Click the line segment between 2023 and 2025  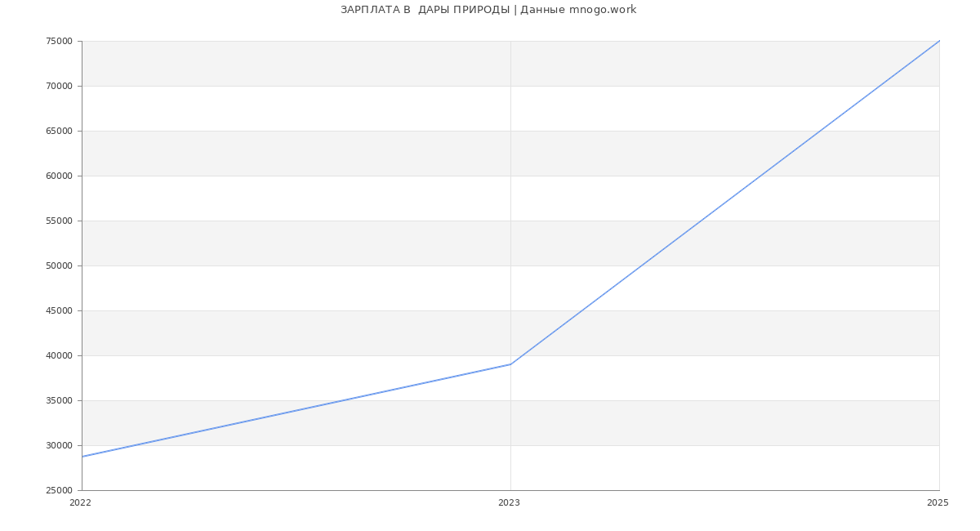coord(725,203)
